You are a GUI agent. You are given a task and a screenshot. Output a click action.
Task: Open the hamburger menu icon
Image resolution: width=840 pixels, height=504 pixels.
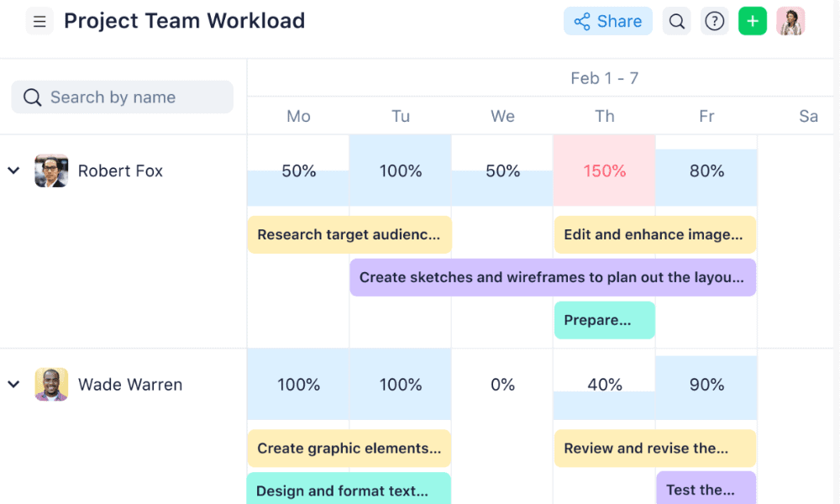pos(39,21)
